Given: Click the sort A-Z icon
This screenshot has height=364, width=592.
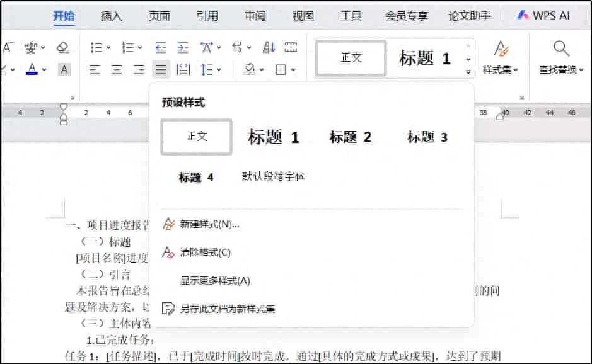Looking at the screenshot, I should (x=269, y=47).
